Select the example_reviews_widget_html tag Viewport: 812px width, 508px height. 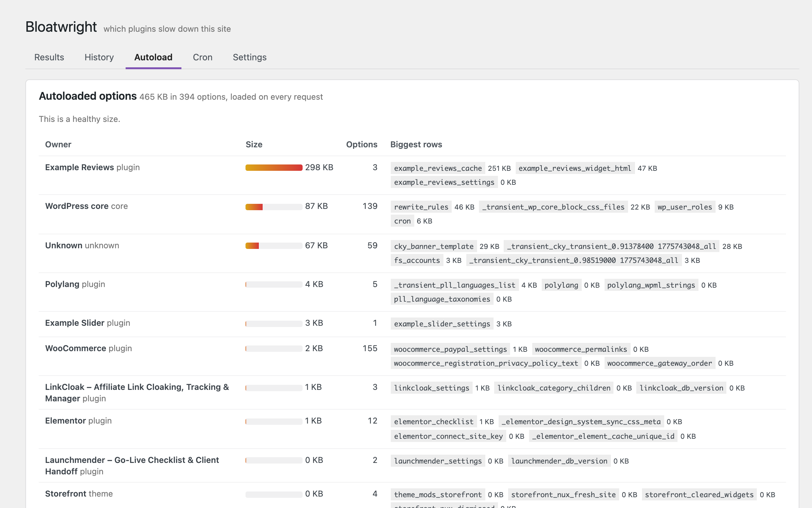[x=575, y=168]
